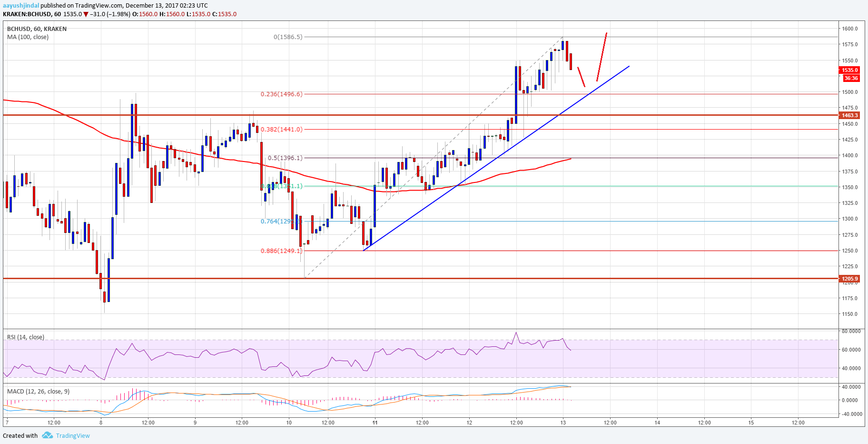Click the TradingView cloud logo icon

(47, 435)
